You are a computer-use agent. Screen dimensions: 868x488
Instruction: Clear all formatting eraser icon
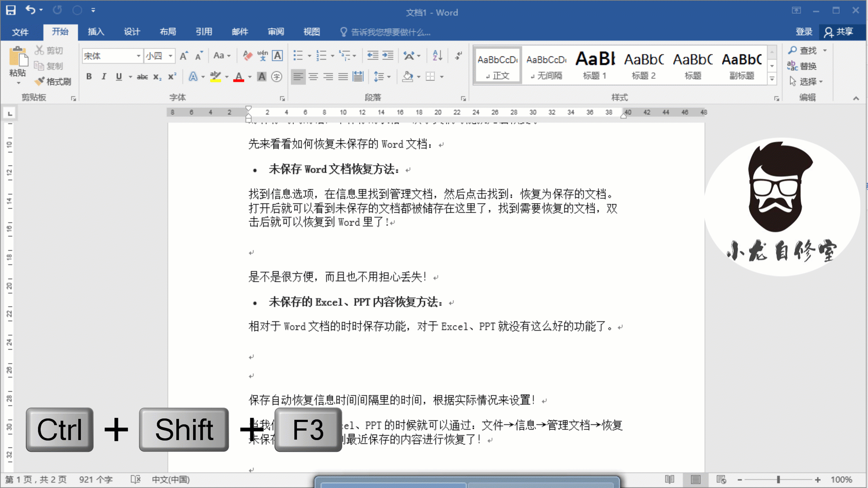pos(248,56)
